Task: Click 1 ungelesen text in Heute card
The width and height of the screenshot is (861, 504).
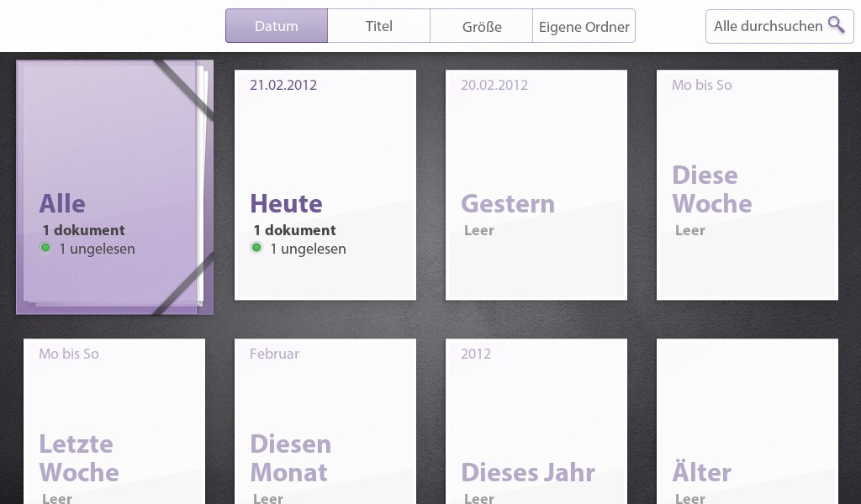Action: (308, 249)
